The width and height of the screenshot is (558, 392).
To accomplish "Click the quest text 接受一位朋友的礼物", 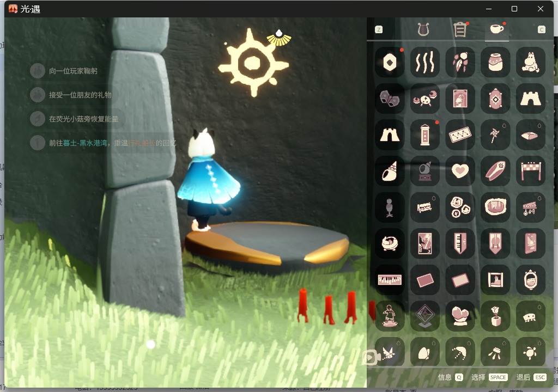I will pos(81,95).
